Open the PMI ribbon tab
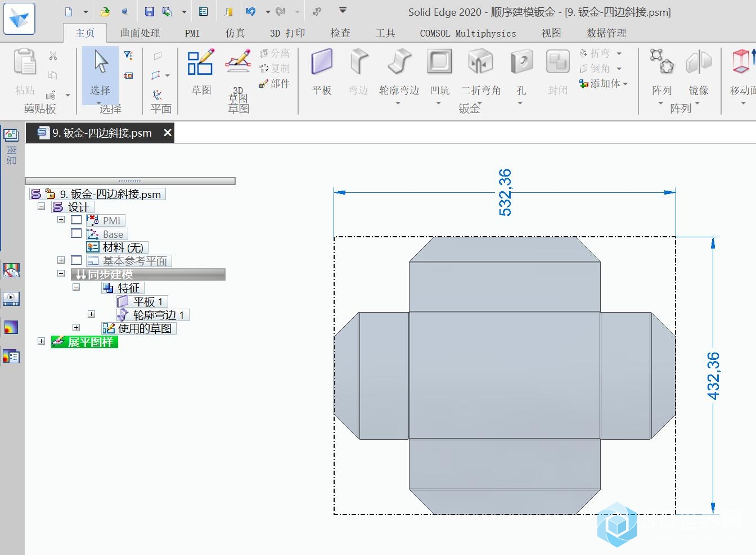 [x=192, y=33]
